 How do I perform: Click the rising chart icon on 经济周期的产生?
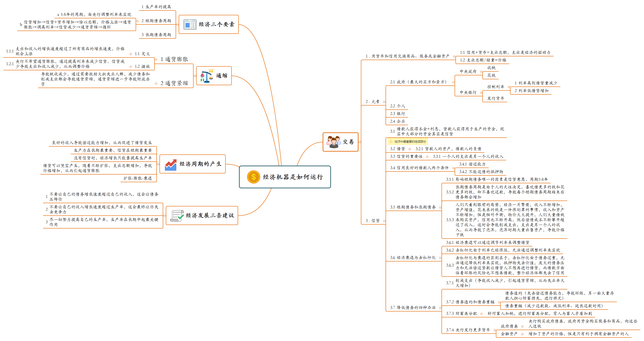pyautogui.click(x=171, y=165)
